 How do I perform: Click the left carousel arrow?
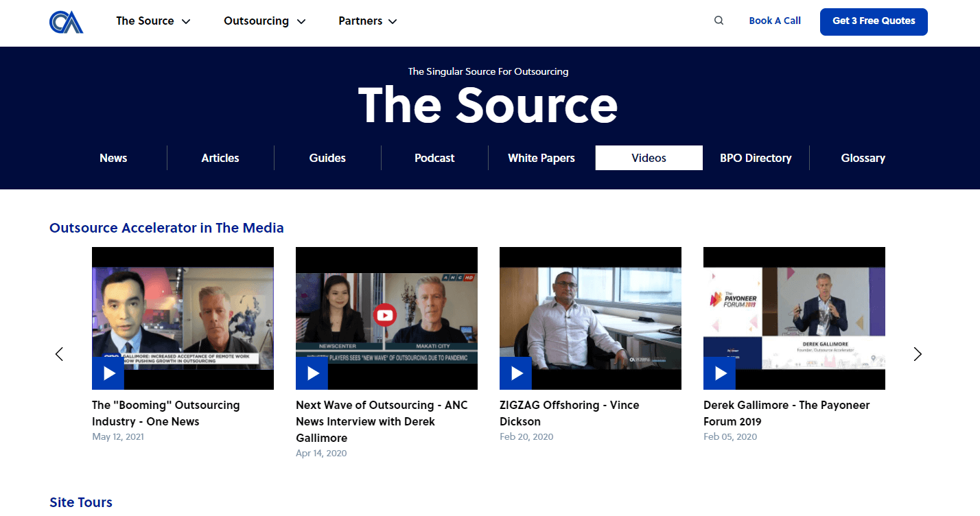coord(59,354)
